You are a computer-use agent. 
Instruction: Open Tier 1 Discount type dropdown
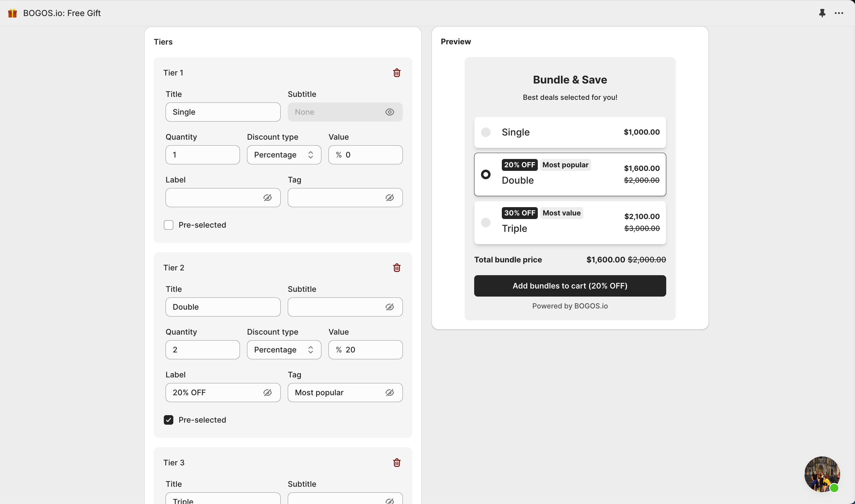coord(284,155)
